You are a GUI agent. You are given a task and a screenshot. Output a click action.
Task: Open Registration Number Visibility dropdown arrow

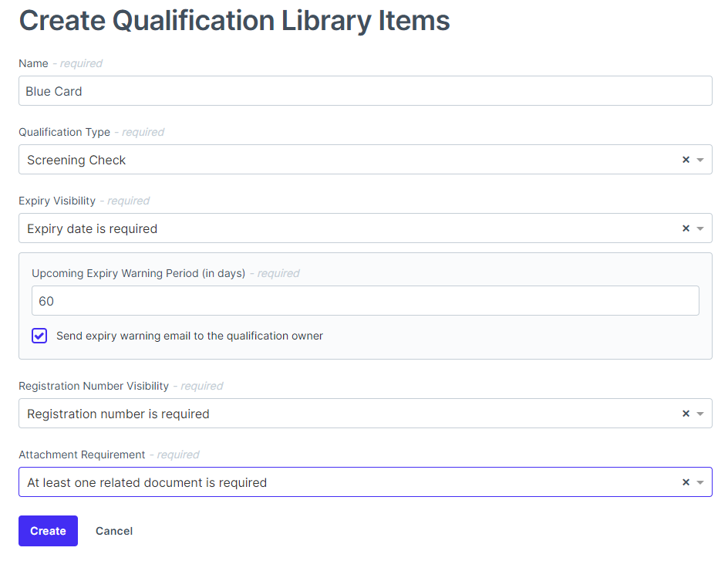[x=700, y=414]
